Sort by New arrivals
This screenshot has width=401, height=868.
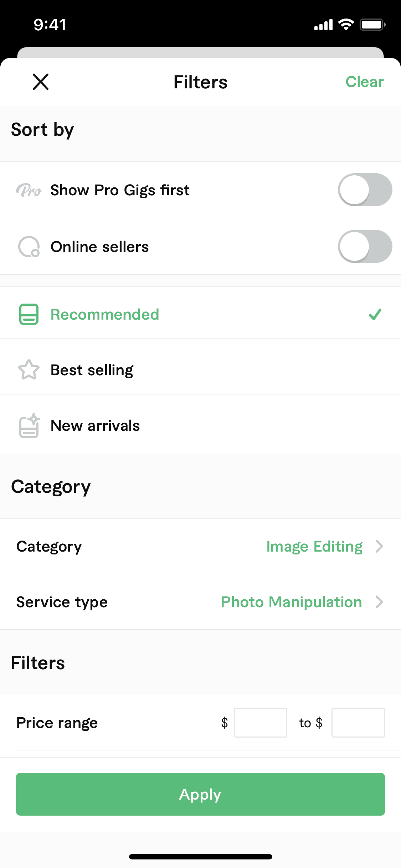(95, 425)
